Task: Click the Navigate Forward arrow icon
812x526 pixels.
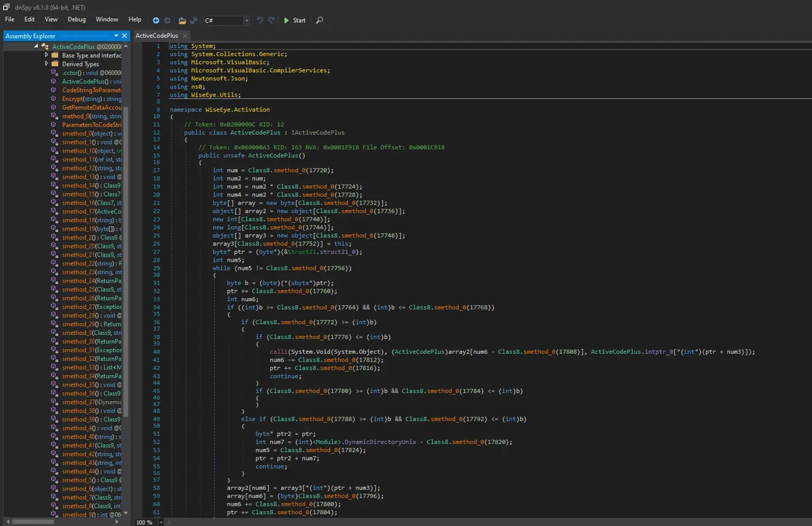Action: (167, 20)
